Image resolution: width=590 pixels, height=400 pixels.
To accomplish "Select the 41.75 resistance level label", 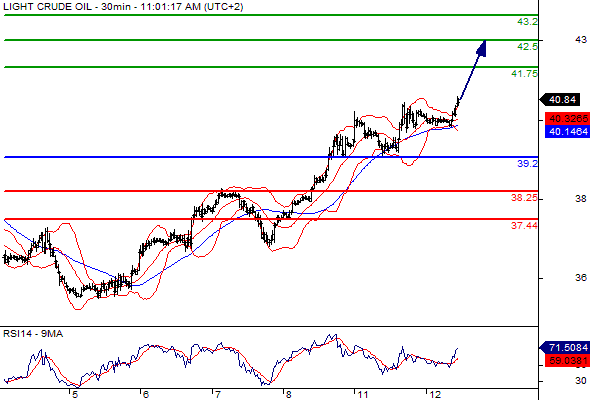I will point(525,74).
